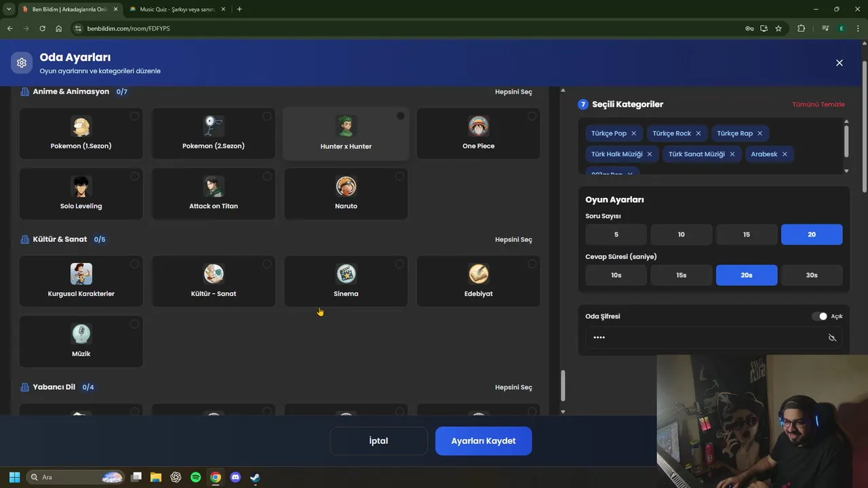This screenshot has width=868, height=488.
Task: Click the Anime & Animasyon section heading
Action: click(x=71, y=91)
